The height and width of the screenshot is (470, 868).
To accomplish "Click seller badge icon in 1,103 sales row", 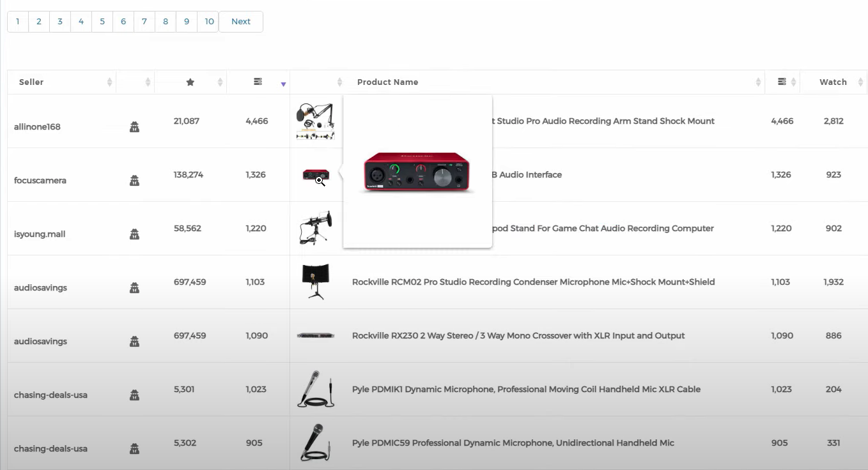I will [134, 288].
